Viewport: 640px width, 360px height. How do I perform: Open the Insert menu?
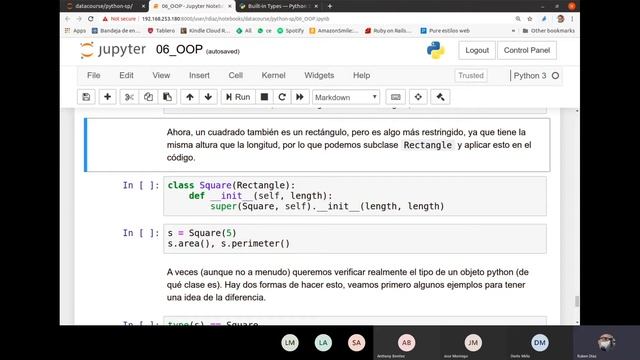[199, 76]
